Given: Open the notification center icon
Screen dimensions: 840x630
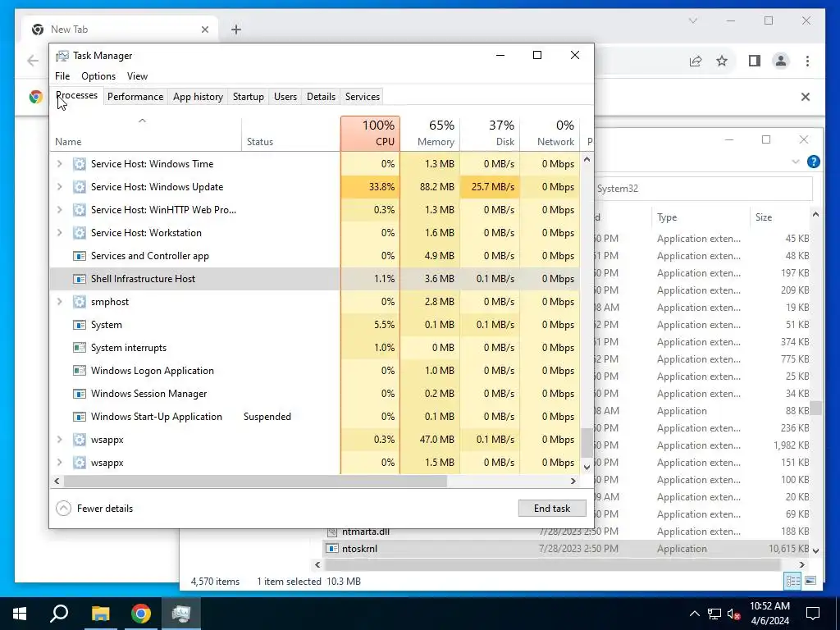Looking at the screenshot, I should point(813,614).
